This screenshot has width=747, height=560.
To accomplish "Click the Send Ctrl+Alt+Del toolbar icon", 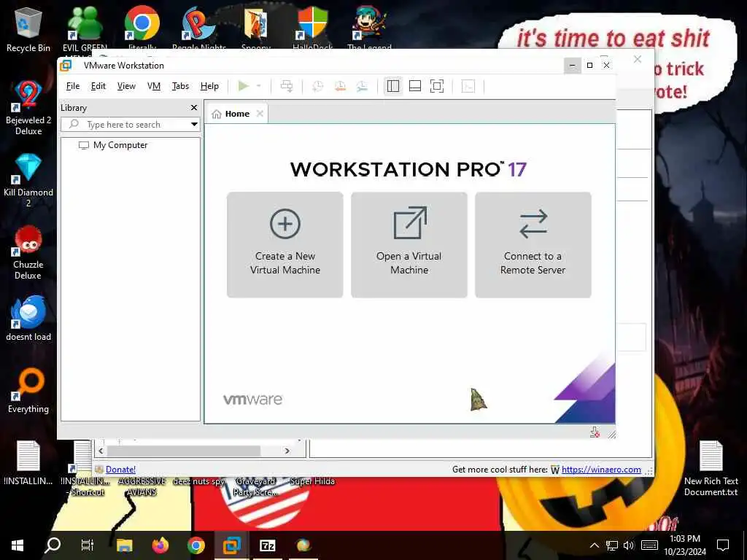I will 286,86.
